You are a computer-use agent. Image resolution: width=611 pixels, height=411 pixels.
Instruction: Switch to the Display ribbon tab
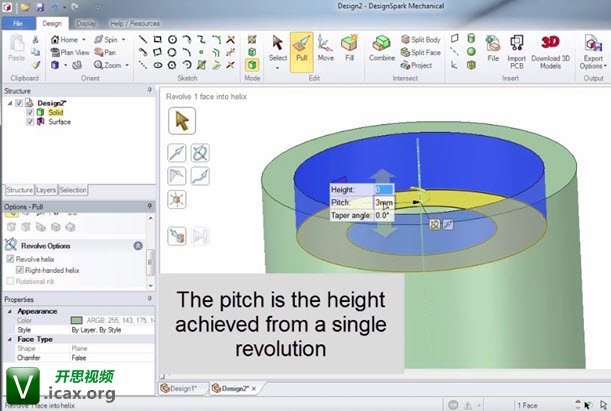86,23
